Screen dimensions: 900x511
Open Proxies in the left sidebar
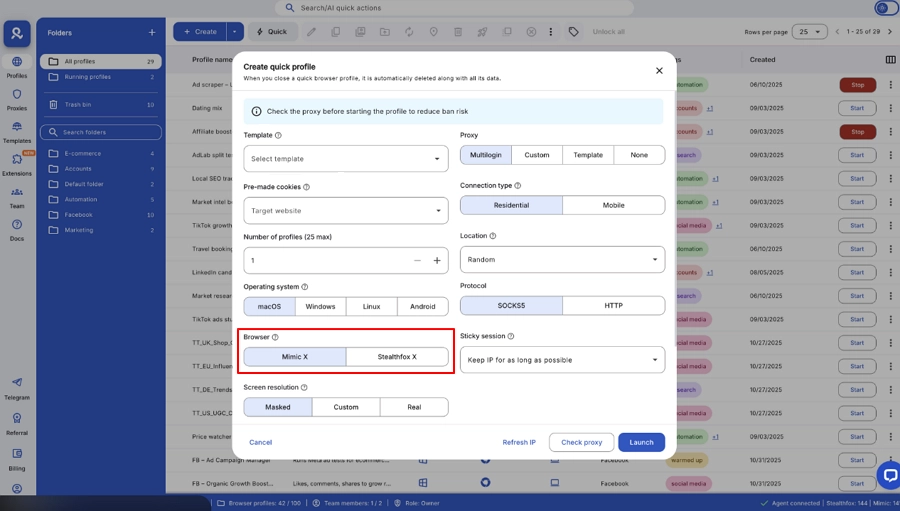click(17, 98)
